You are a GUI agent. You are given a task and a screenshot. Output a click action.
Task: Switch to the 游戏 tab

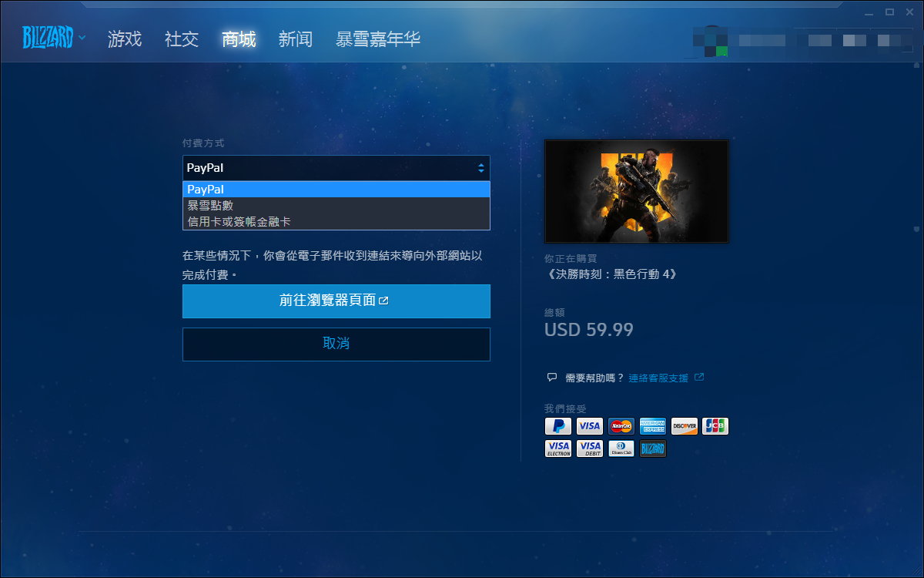[x=125, y=39]
